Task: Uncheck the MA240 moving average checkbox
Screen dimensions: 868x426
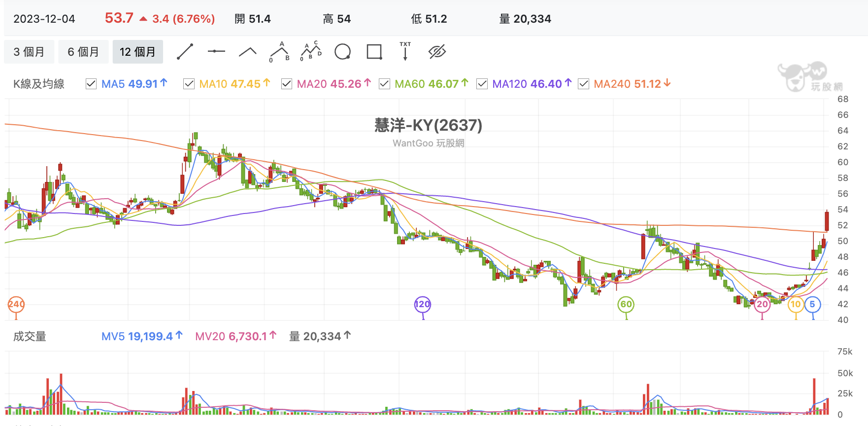Action: pos(583,84)
